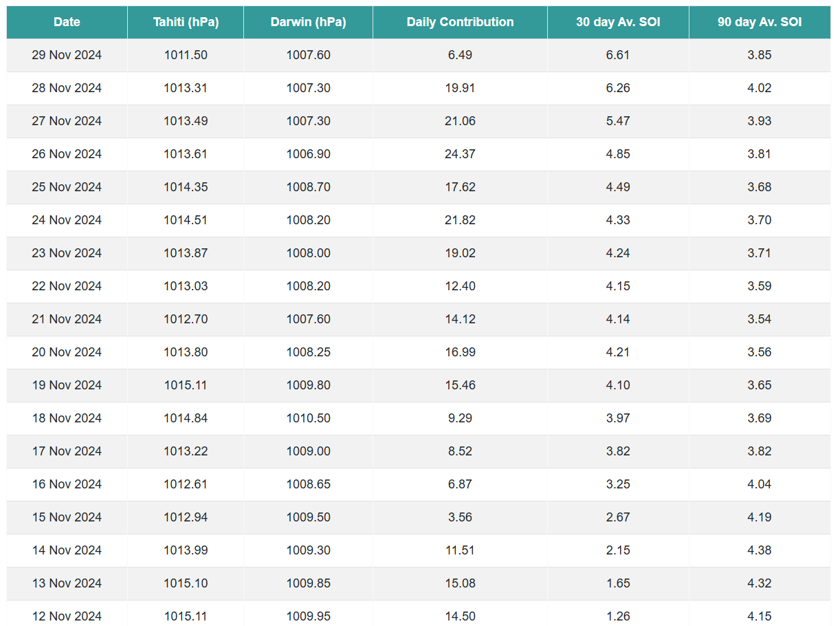Image resolution: width=840 pixels, height=626 pixels.
Task: Click Tahiti value 1013.61
Action: pyautogui.click(x=186, y=154)
